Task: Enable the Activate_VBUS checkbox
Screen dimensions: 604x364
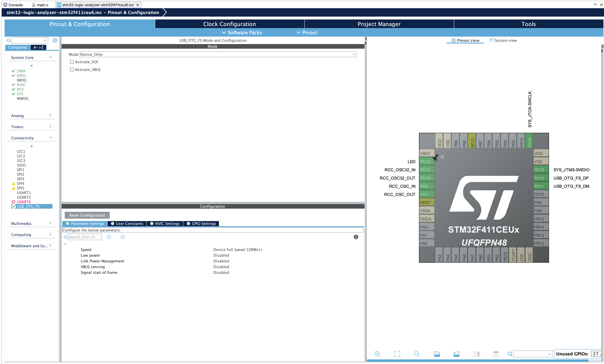Action: point(72,70)
